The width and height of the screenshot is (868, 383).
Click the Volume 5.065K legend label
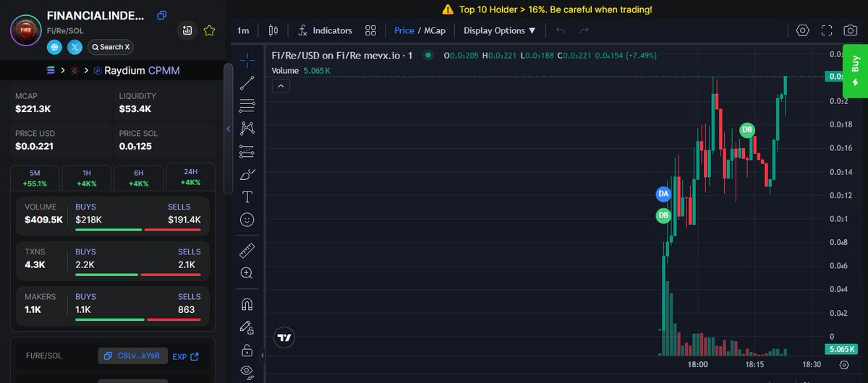(x=301, y=70)
